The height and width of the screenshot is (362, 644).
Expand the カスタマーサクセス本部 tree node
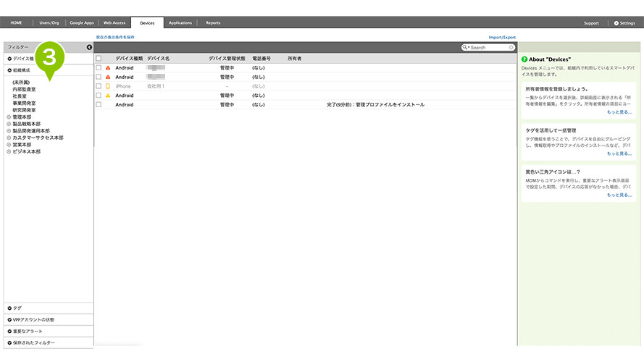coord(9,138)
